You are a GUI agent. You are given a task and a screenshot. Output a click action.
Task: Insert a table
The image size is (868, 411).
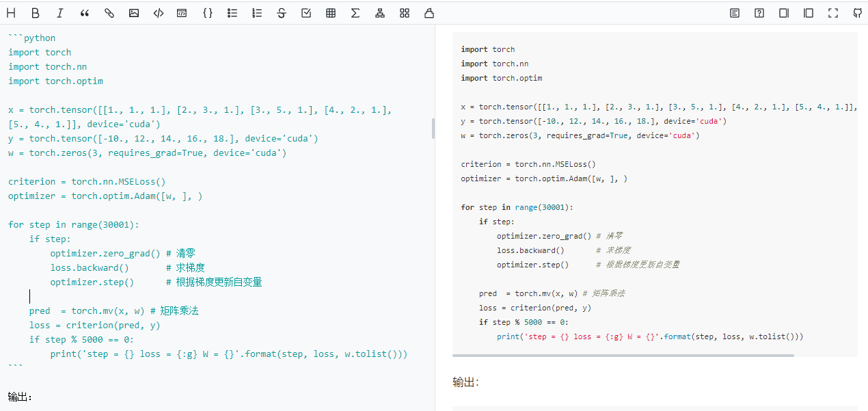(x=331, y=13)
